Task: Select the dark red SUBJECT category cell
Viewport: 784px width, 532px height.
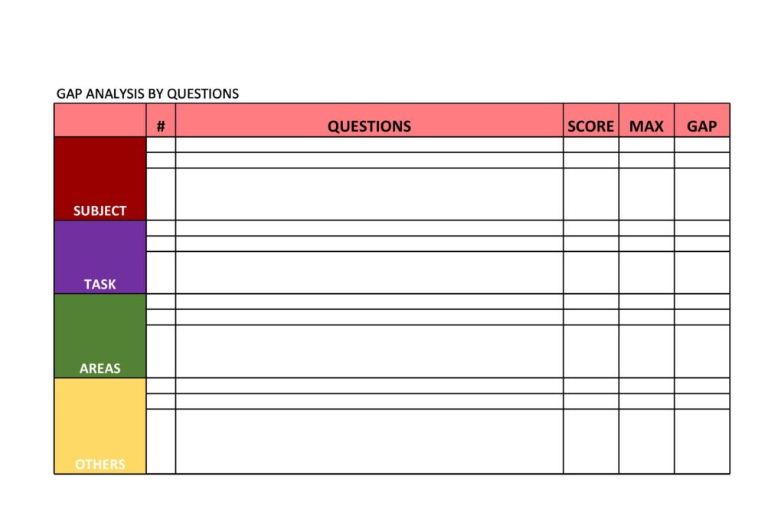Action: pyautogui.click(x=100, y=178)
